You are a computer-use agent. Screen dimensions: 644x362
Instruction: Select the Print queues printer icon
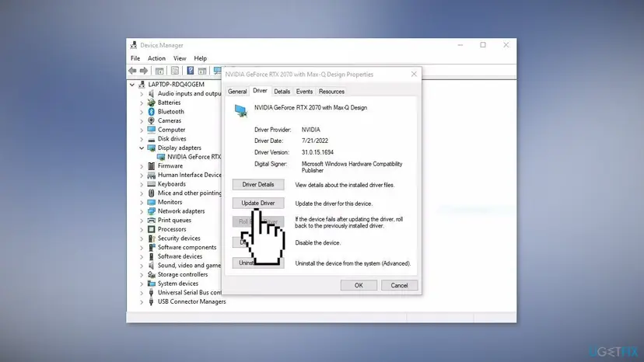[x=151, y=220]
